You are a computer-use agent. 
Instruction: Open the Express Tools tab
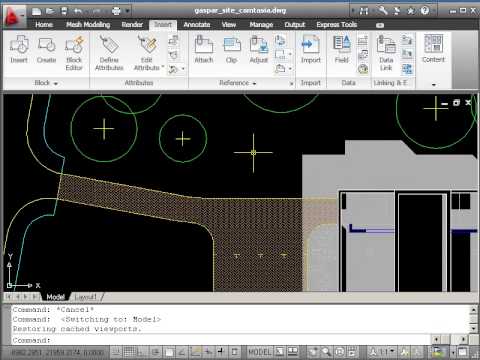(337, 25)
